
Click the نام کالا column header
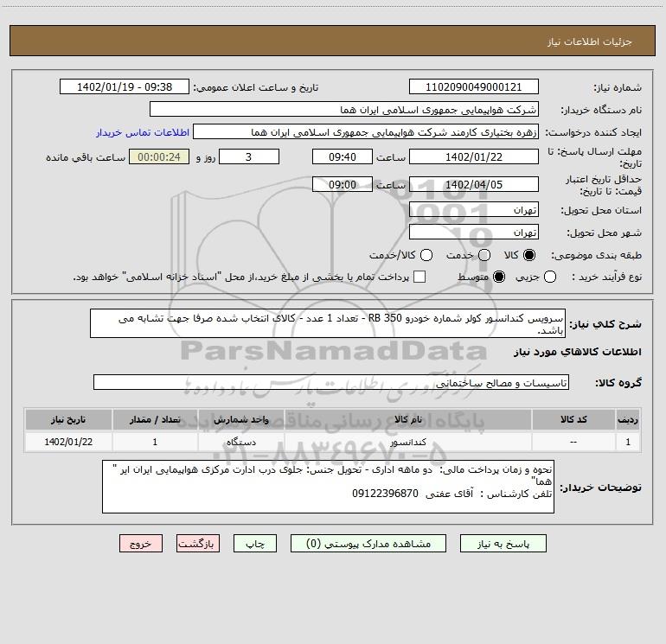[408, 419]
